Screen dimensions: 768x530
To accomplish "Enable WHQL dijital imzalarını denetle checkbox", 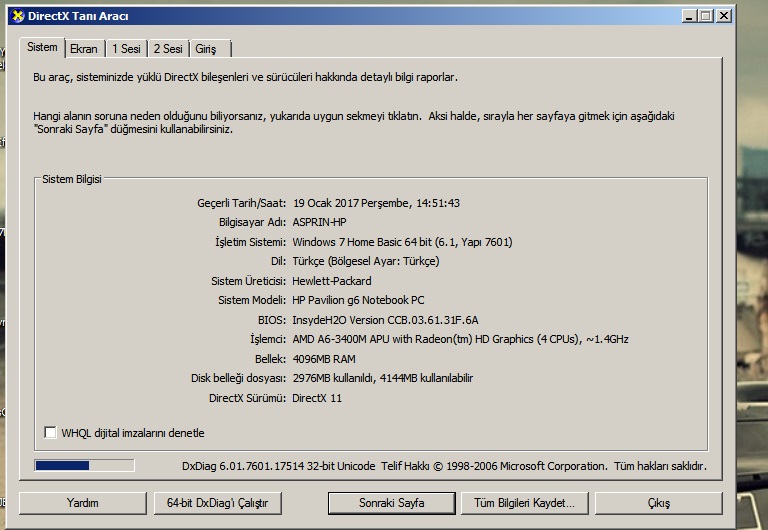I will (x=50, y=433).
